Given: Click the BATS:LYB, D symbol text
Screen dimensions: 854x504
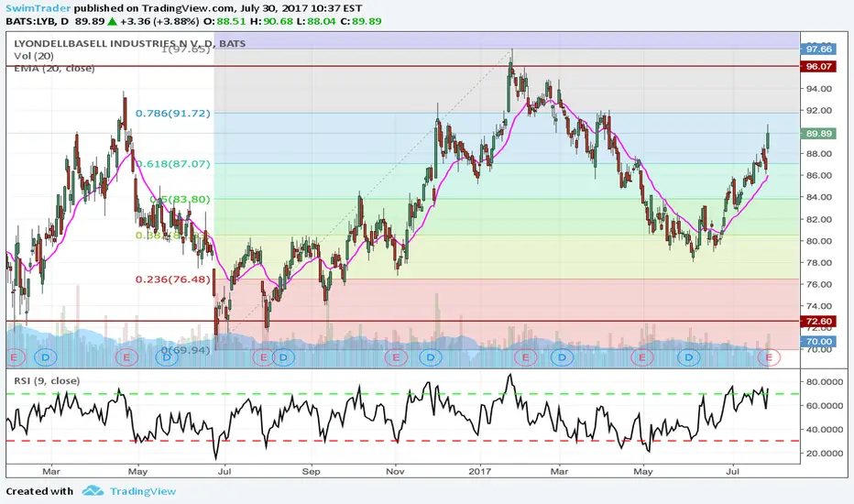Looking at the screenshot, I should [x=38, y=21].
